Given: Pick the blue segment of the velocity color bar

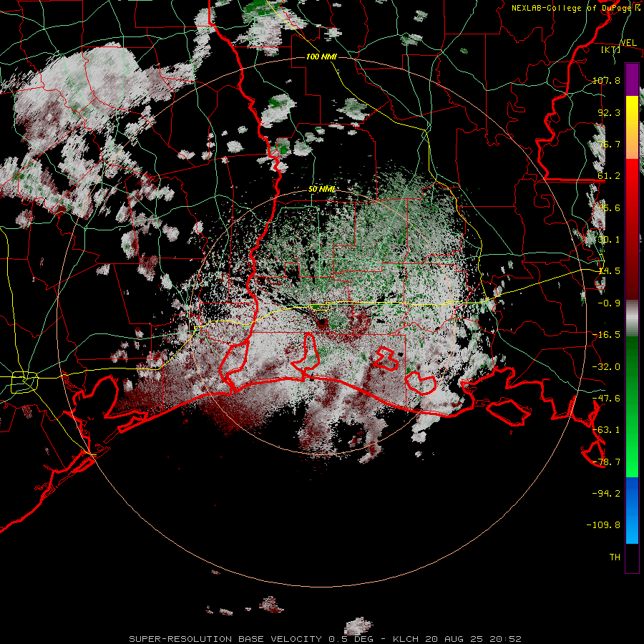Looking at the screenshot, I should coord(632,510).
